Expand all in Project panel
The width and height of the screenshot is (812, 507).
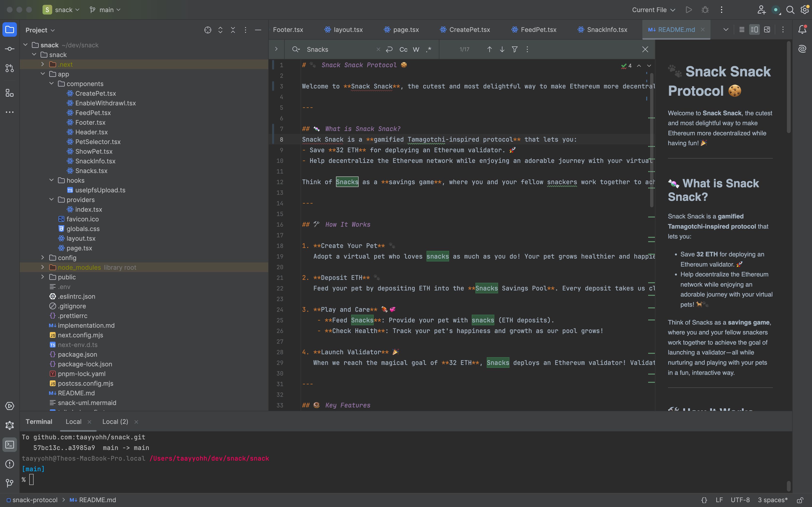coord(220,30)
